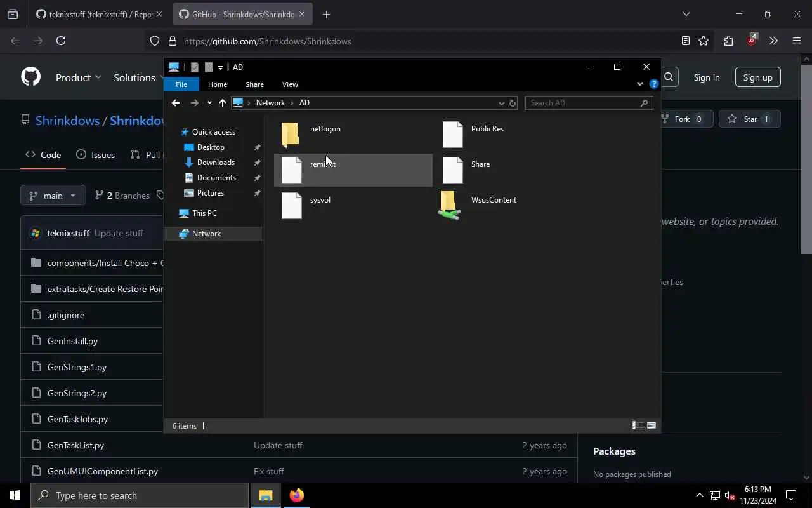
Task: Open Firefox tracking protection shield
Action: point(155,41)
